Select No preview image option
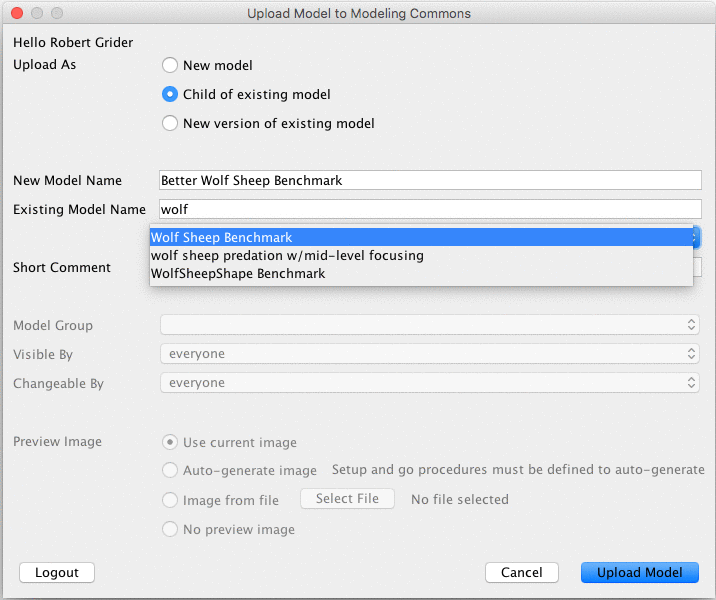Screen dimensions: 716x600 (x=170, y=529)
